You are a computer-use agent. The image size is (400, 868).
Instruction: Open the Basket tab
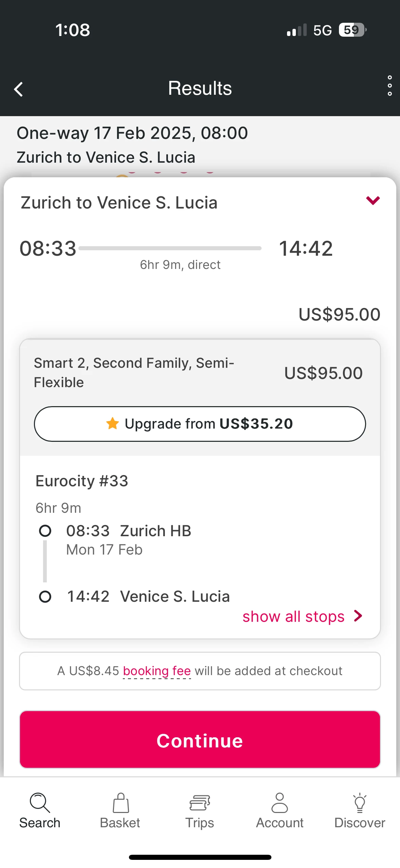tap(120, 810)
